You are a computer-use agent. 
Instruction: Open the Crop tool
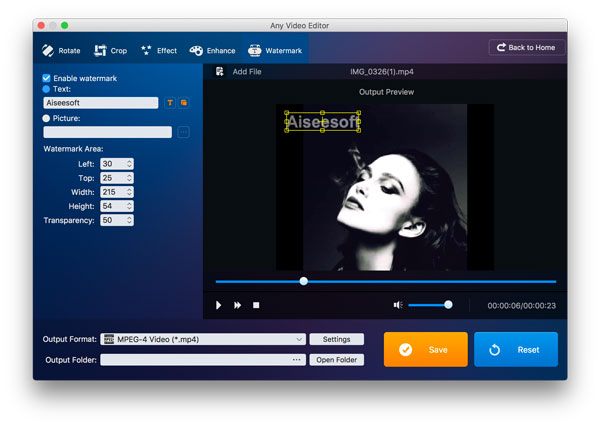[x=101, y=50]
